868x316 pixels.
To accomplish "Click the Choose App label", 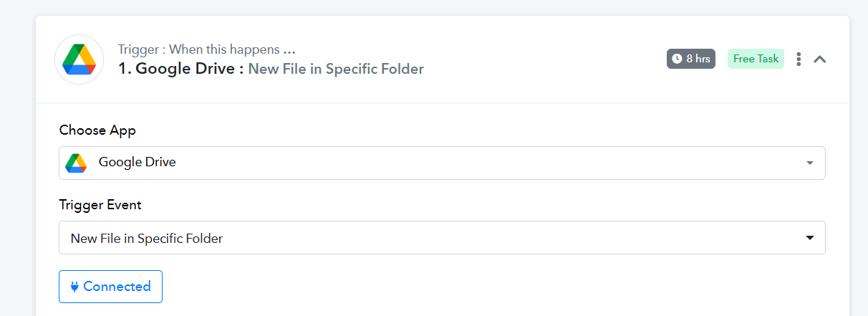I will point(97,130).
